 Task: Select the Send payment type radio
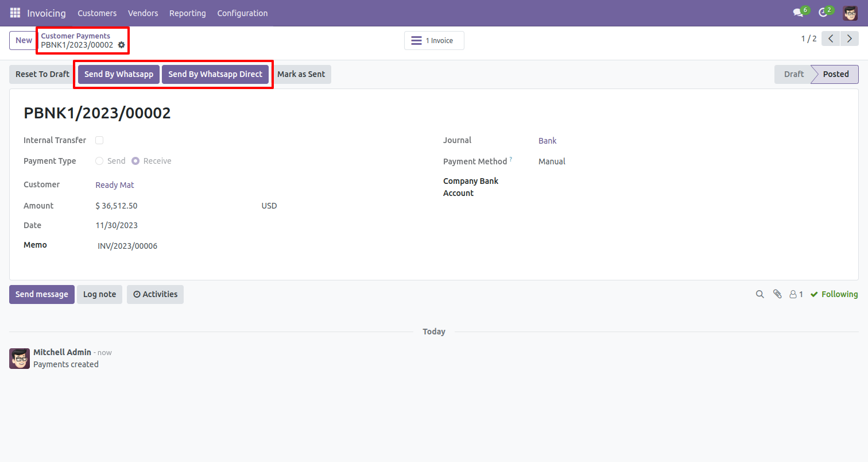pos(99,161)
